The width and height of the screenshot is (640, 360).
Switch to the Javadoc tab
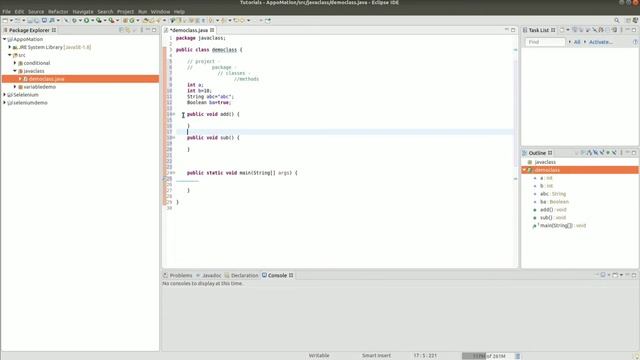point(208,276)
